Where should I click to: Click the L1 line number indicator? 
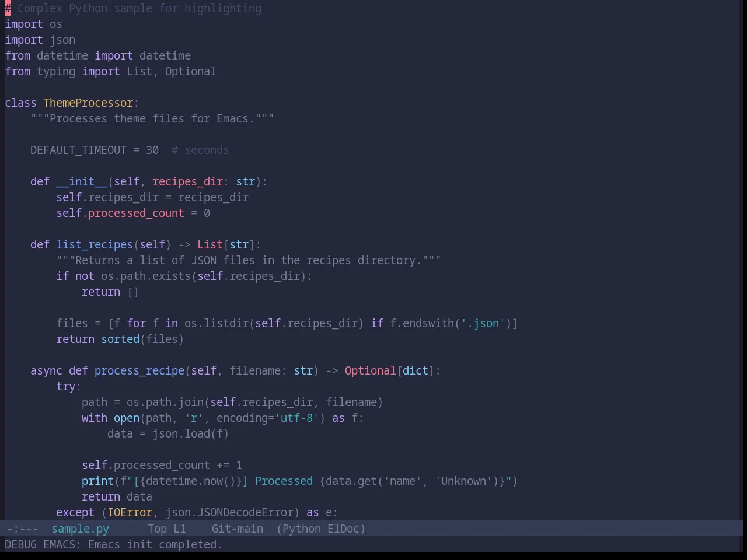(x=180, y=528)
